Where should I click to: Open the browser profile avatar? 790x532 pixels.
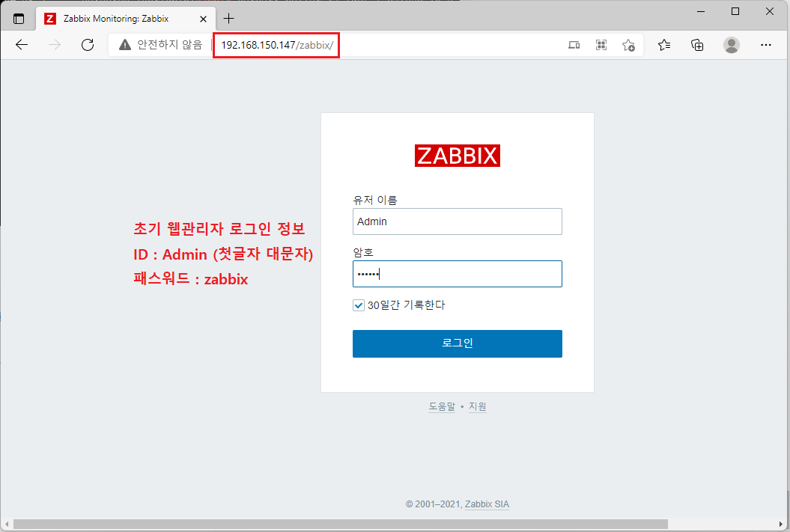[x=732, y=45]
